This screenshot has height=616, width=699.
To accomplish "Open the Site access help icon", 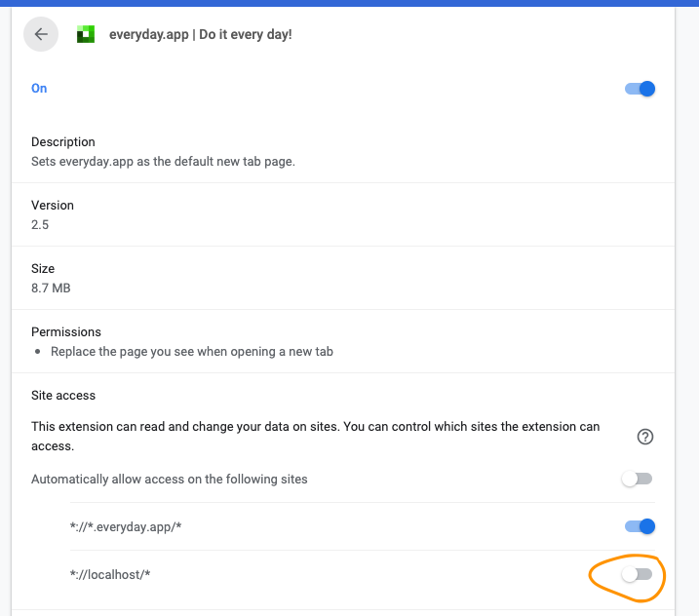I will pos(645,437).
